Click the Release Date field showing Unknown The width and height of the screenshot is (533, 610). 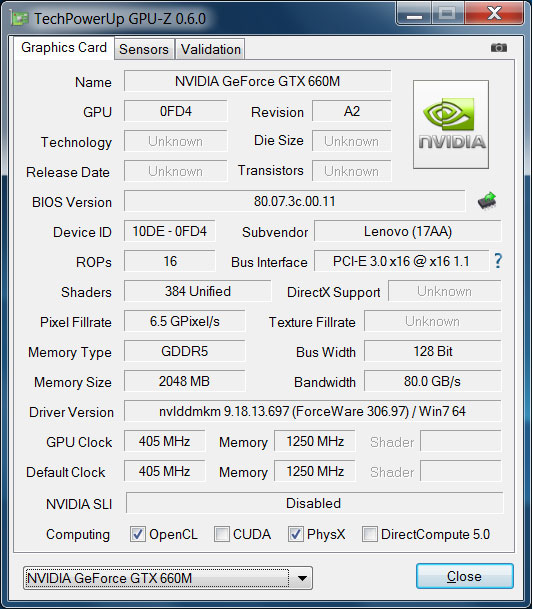point(175,171)
